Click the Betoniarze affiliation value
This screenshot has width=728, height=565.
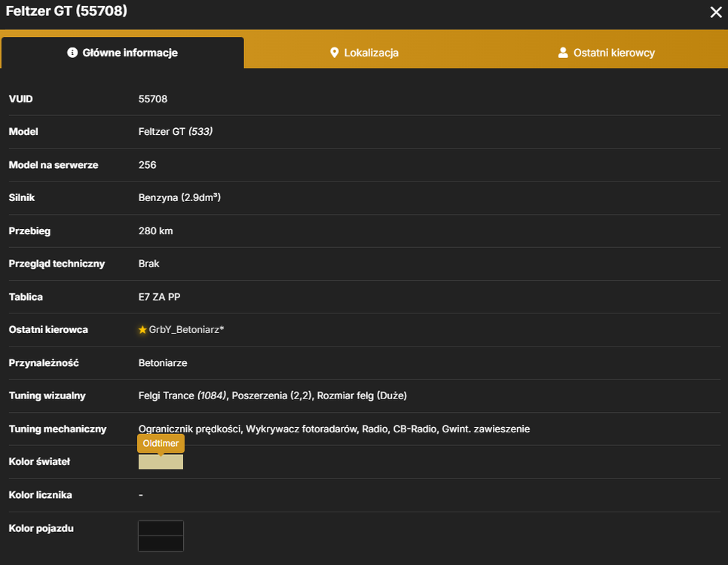[x=163, y=363]
